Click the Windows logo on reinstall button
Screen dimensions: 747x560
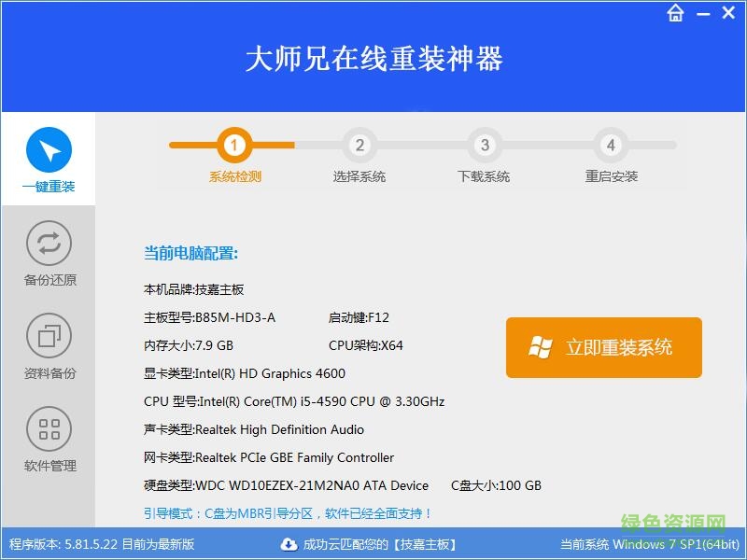540,347
